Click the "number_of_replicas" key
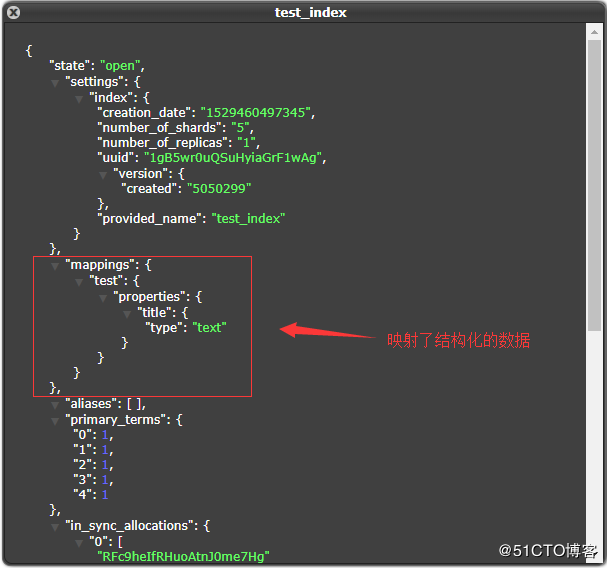 (x=163, y=143)
